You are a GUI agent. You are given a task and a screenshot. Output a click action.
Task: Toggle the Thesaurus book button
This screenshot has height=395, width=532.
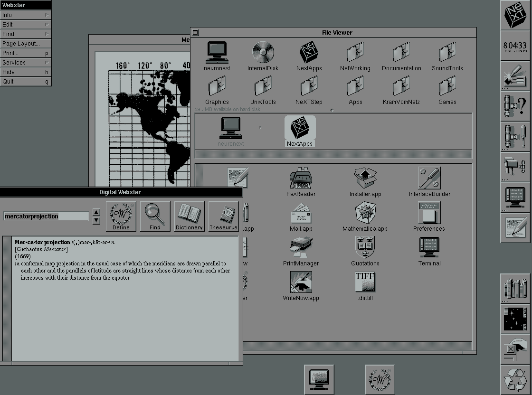(x=224, y=216)
